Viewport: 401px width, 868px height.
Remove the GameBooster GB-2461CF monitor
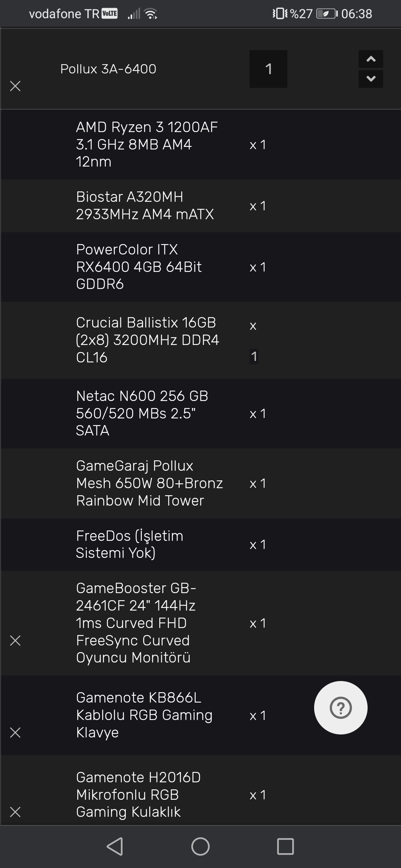coord(15,641)
